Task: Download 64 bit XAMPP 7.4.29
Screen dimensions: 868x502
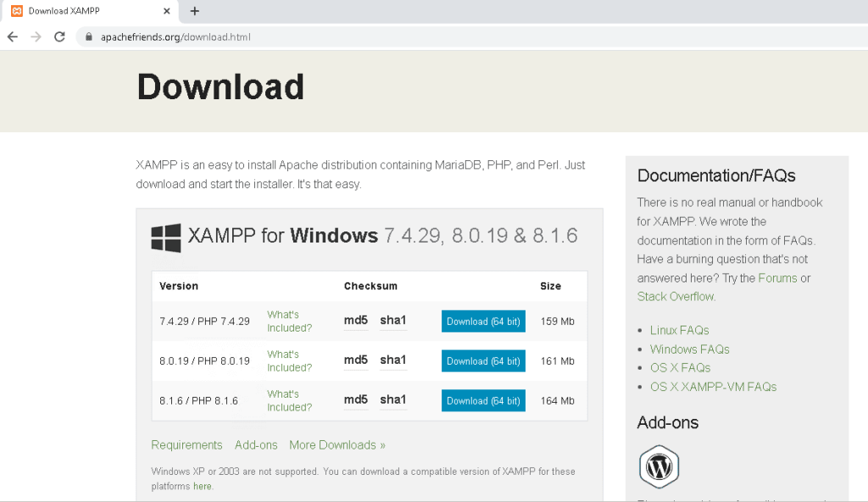Action: (x=483, y=321)
